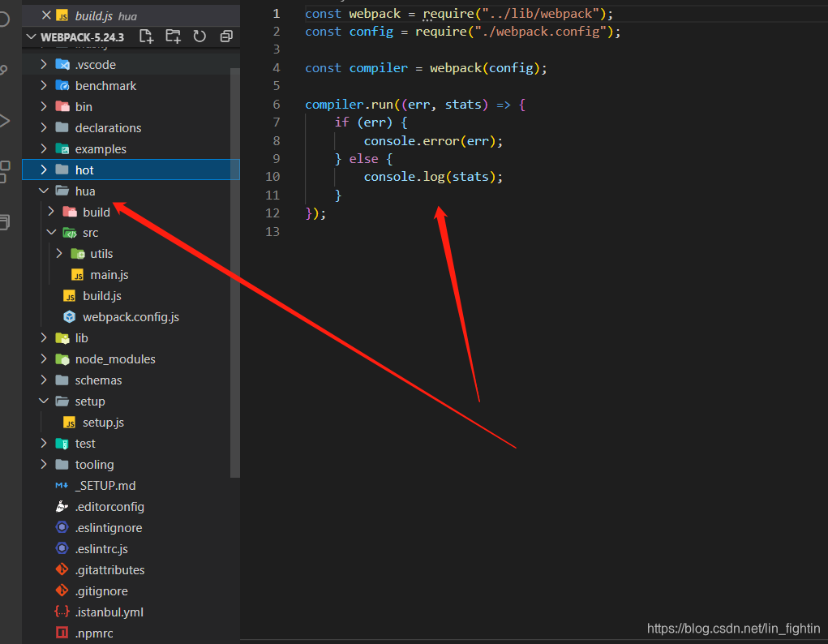Expand the examples folder chevron
Screen dimensions: 828x644
44,149
